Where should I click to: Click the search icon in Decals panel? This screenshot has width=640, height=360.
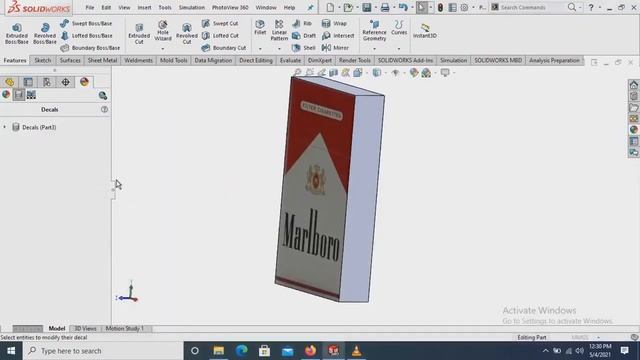(x=103, y=96)
